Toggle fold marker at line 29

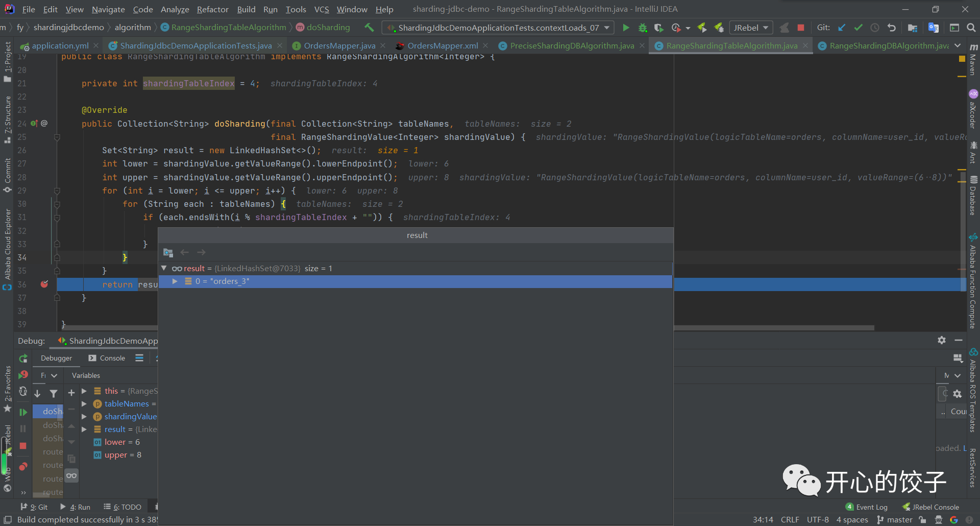tap(57, 190)
